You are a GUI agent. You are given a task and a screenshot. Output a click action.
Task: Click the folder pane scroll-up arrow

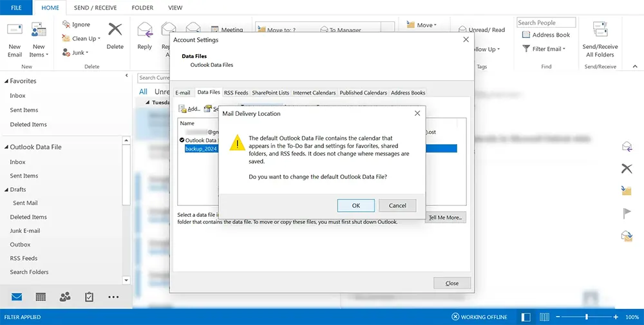point(126,141)
